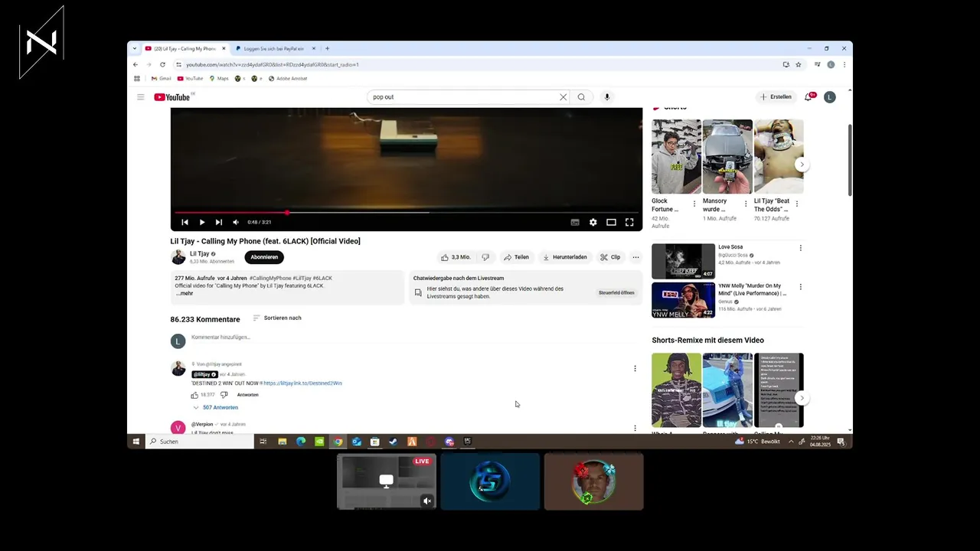Open a new Chrome tab

327,48
